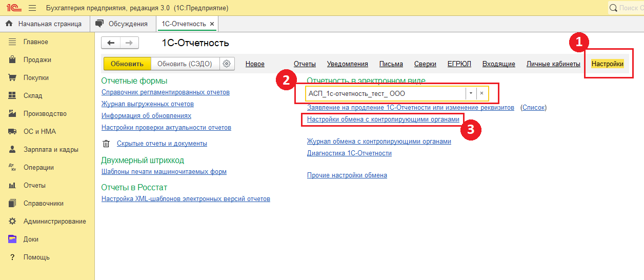
Task: Click the search field at top right
Action: point(626,8)
